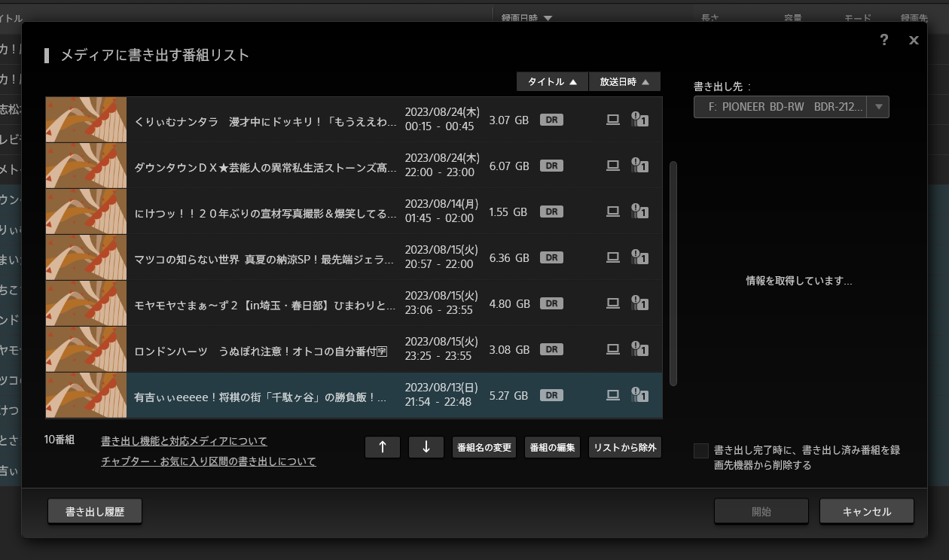The image size is (949, 560).
Task: Select thumbnail of 有吉ぃぃeeeee! program
Action: click(86, 395)
